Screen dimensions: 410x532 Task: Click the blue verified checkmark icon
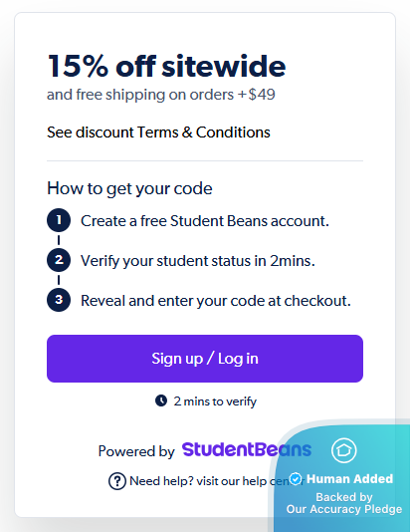coord(297,479)
